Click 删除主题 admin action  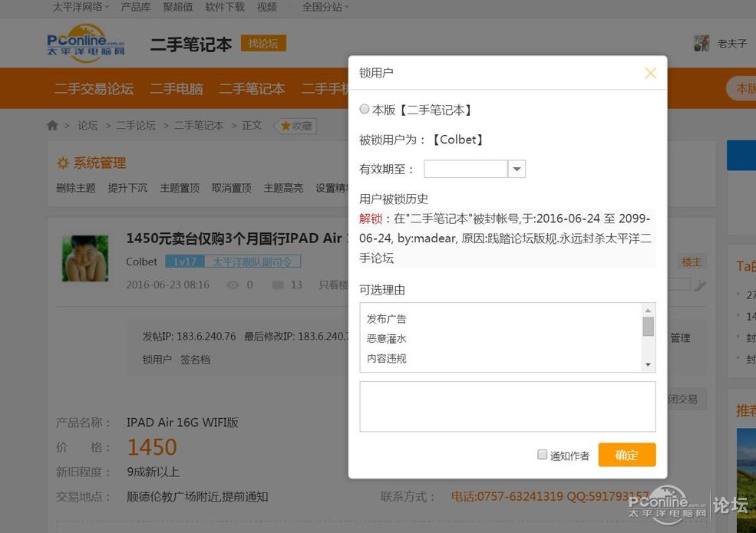[x=76, y=188]
